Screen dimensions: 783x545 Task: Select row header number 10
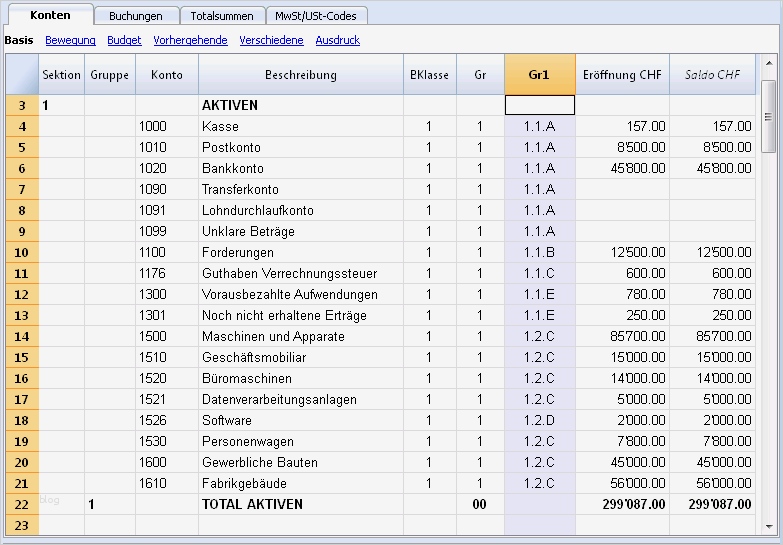coord(22,252)
